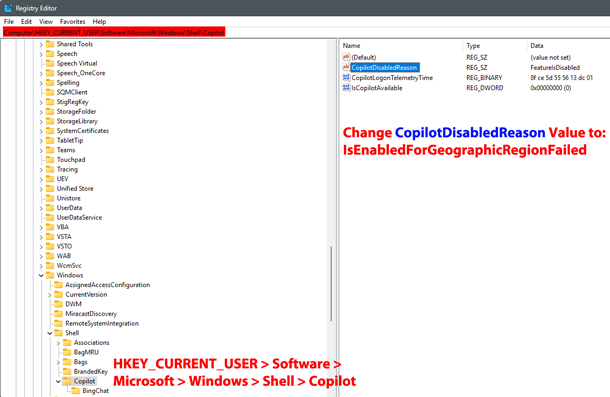Image resolution: width=610 pixels, height=397 pixels.
Task: Click the Unistore folder icon
Action: coord(50,198)
